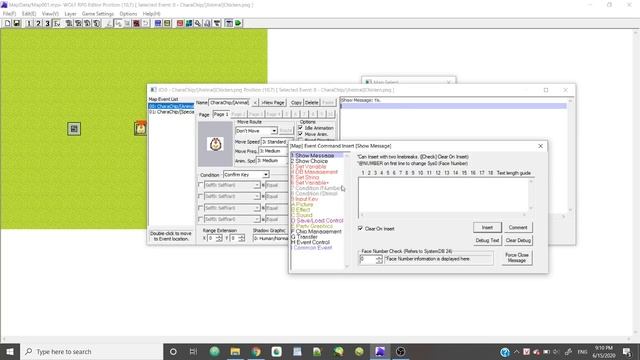This screenshot has height=360, width=640.
Task: Enable the fourth condition row checkbox
Action: (x=200, y=219)
